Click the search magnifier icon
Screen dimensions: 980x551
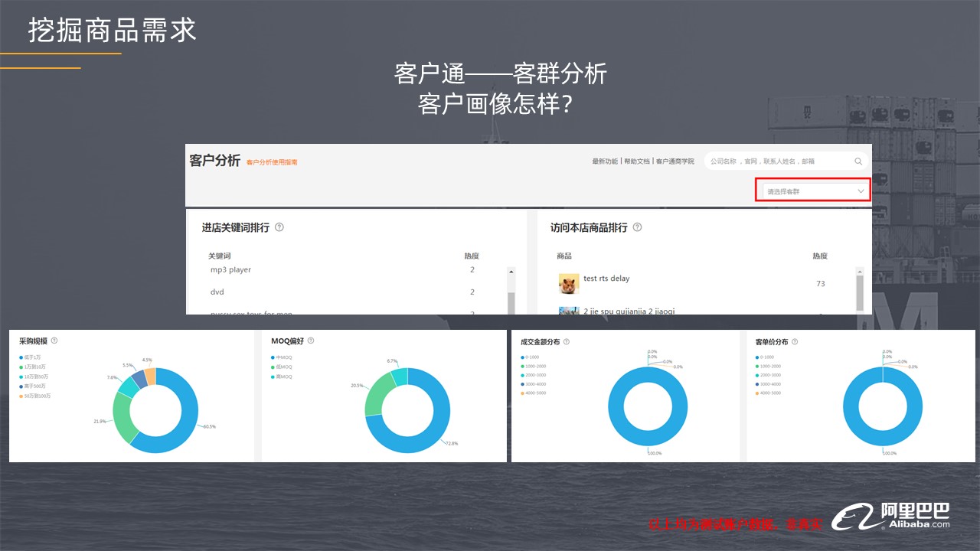(x=858, y=161)
